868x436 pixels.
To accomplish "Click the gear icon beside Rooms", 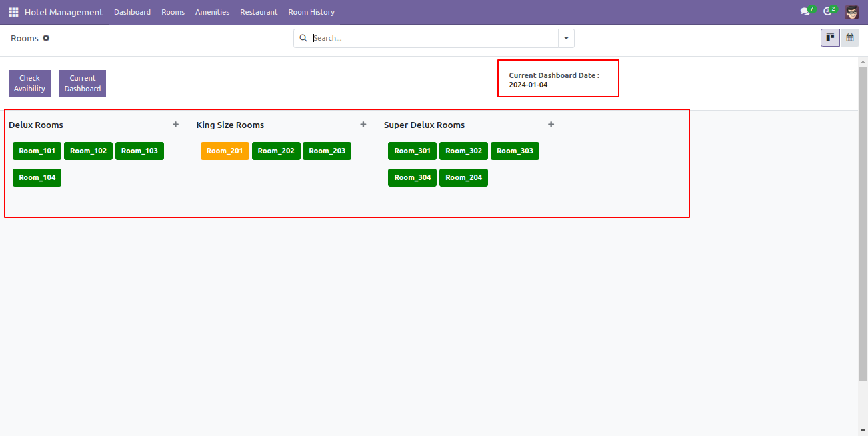I will click(46, 38).
